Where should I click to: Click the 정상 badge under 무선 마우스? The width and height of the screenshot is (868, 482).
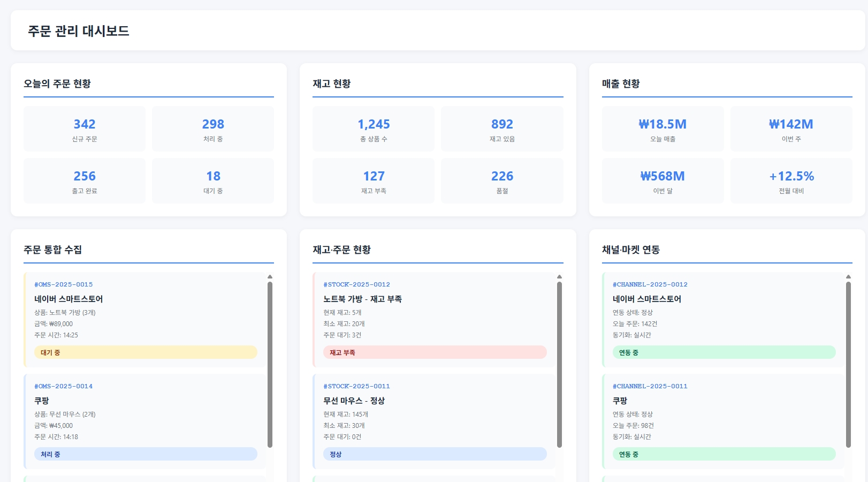pyautogui.click(x=435, y=454)
